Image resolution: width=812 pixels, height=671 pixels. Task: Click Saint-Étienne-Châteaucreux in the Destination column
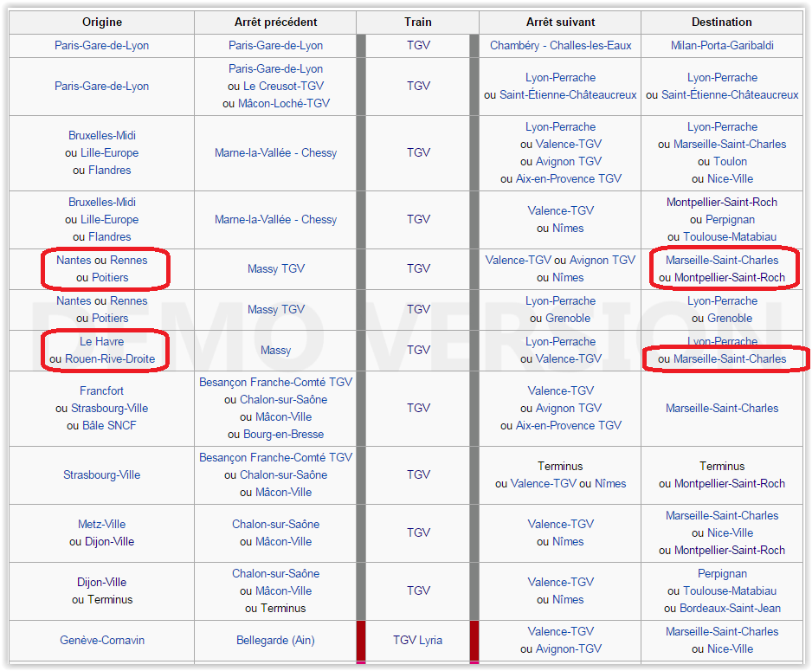(730, 95)
